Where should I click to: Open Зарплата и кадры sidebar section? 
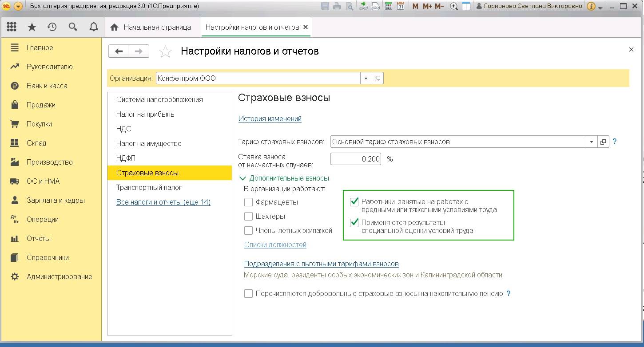point(56,200)
